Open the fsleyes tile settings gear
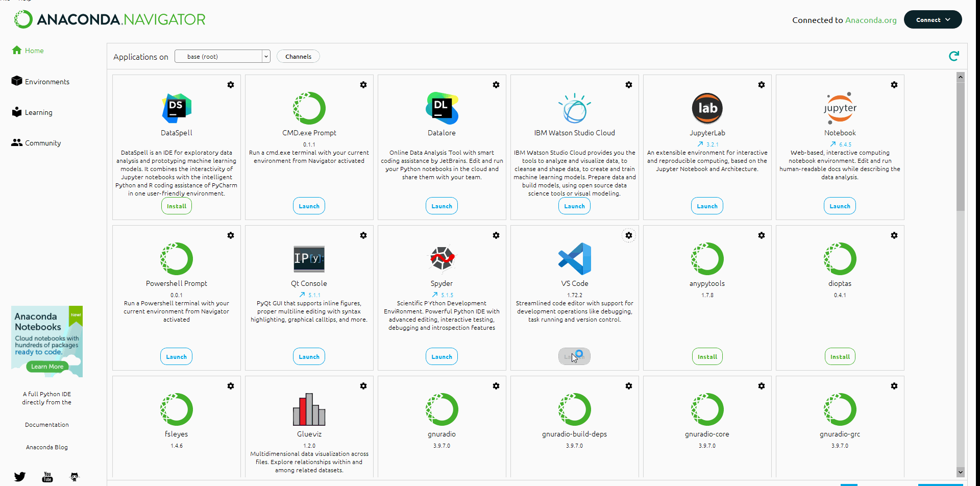This screenshot has width=980, height=486. click(x=231, y=386)
